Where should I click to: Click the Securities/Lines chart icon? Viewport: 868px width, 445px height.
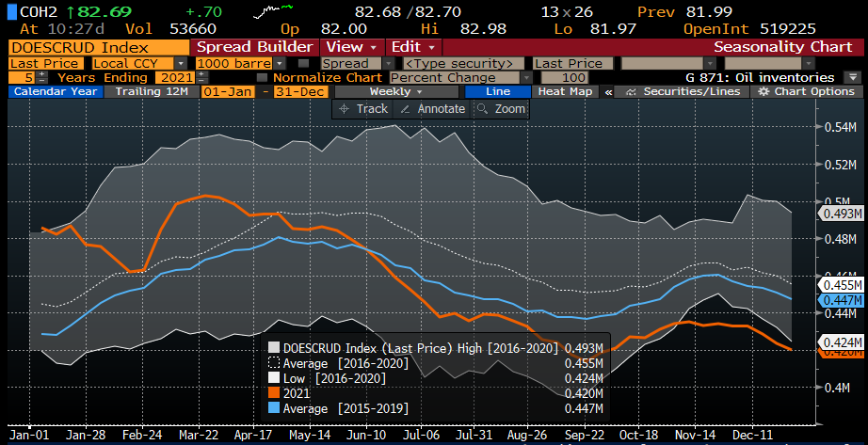[631, 92]
